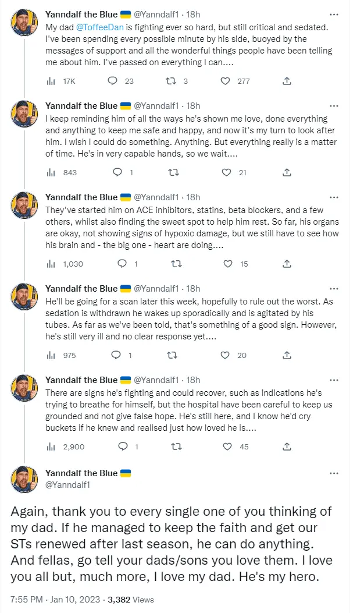View analytics showing 975 views
Viewport: 364px width, 613px height.
51,355
